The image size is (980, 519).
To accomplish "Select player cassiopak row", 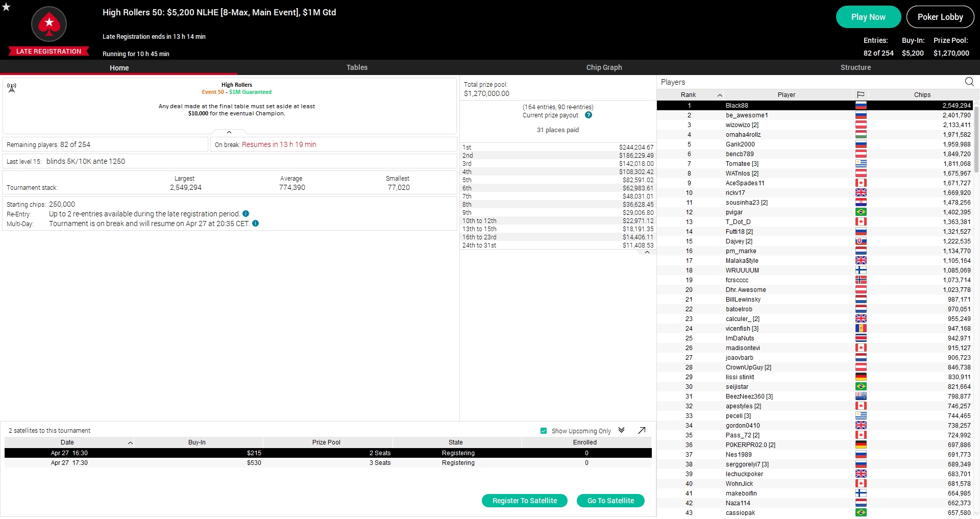I will [815, 513].
